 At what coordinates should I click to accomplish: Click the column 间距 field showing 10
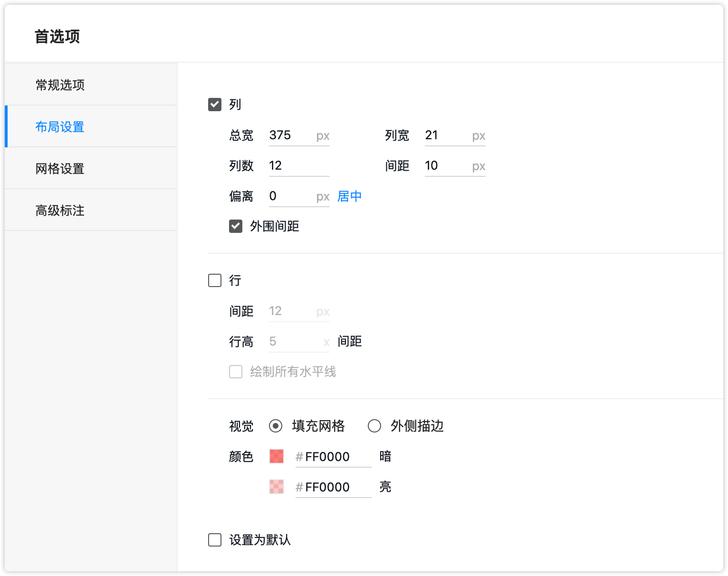[x=447, y=166]
